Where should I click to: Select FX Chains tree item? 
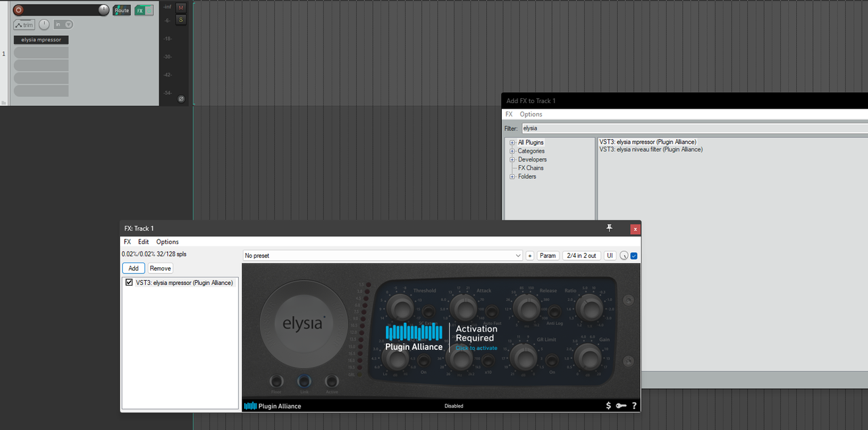click(x=531, y=168)
